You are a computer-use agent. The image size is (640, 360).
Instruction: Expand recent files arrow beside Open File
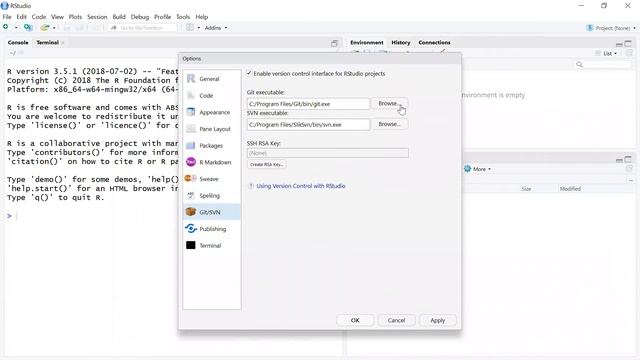[x=54, y=28]
